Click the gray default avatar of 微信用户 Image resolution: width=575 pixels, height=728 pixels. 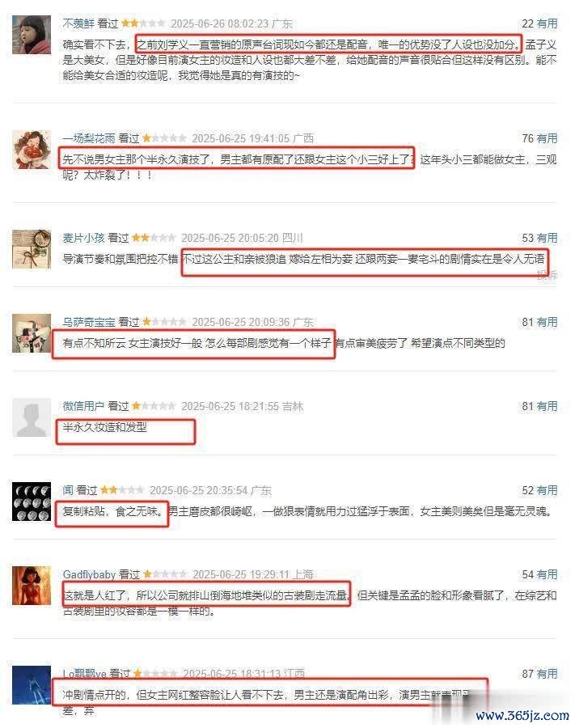32,417
